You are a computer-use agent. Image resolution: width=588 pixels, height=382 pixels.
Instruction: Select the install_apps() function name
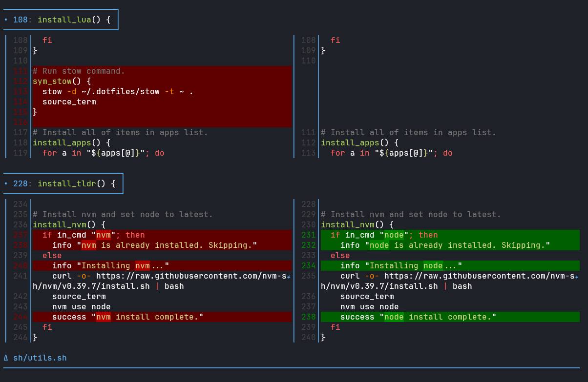click(61, 142)
